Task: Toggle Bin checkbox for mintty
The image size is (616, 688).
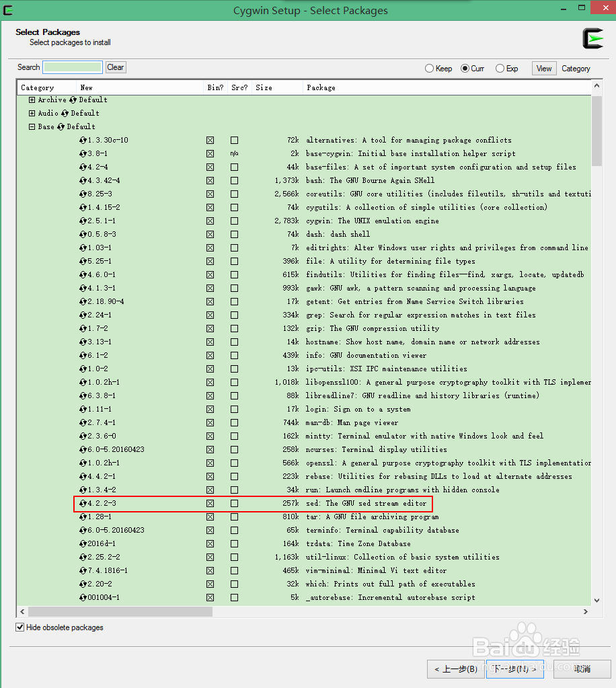Action: click(x=210, y=436)
